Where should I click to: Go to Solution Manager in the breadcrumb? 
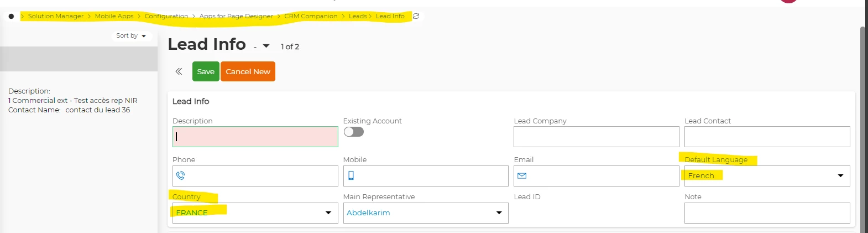coord(56,16)
